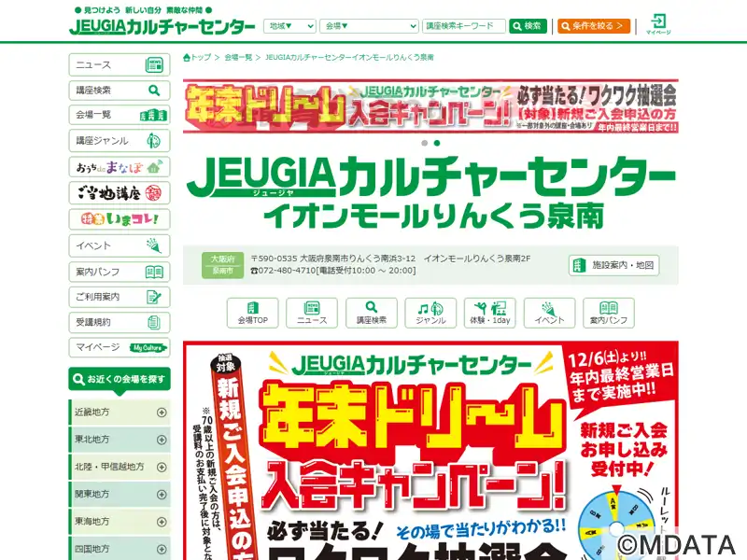Open 講座ジャンル in the left sidebar
The height and width of the screenshot is (560, 747).
[x=120, y=141]
